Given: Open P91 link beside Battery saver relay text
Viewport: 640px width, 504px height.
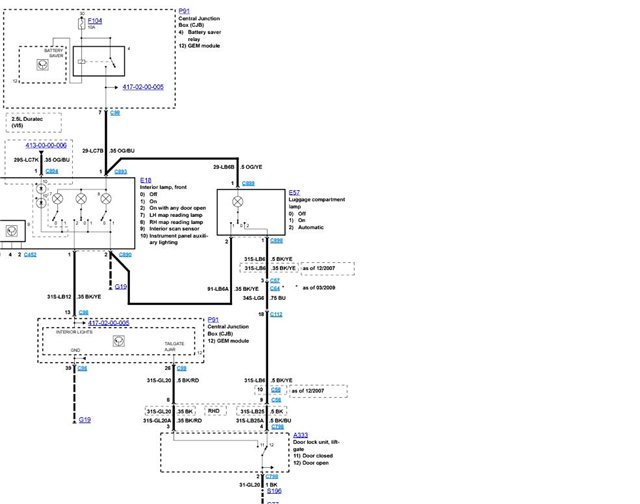Looking at the screenshot, I should click(x=184, y=11).
